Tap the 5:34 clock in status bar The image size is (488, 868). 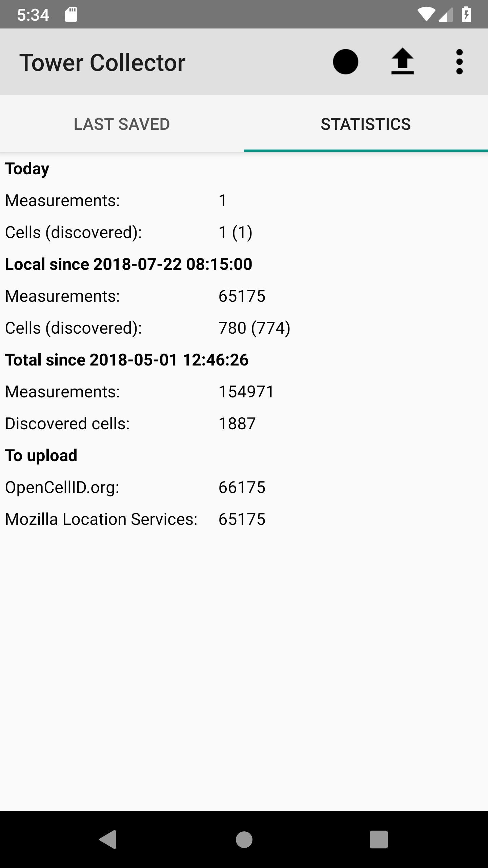point(33,15)
